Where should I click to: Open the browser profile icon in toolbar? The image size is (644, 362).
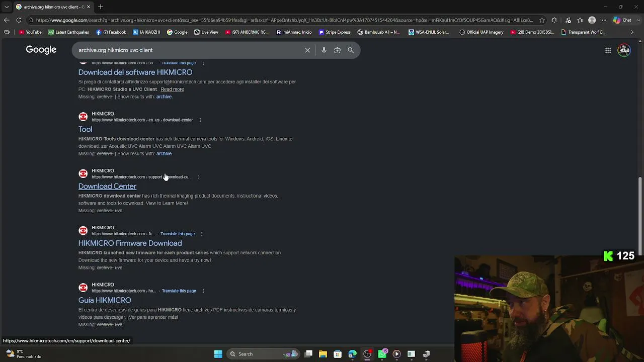pyautogui.click(x=592, y=20)
